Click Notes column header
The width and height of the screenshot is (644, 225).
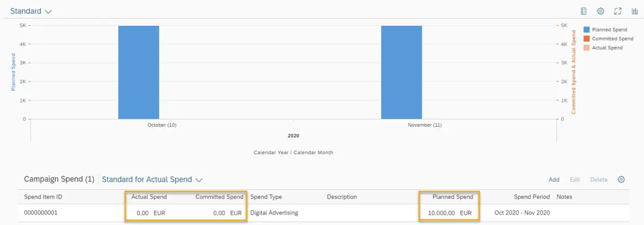point(565,197)
